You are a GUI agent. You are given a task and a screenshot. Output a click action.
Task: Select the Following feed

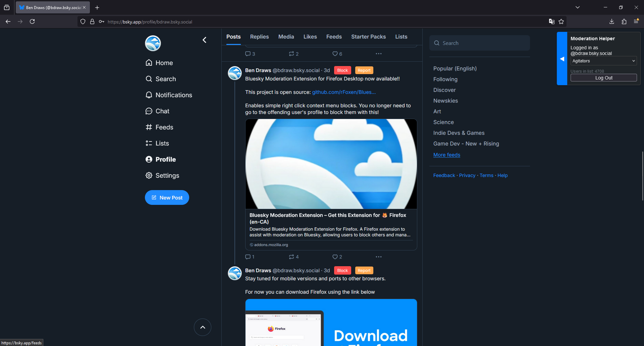pyautogui.click(x=445, y=79)
